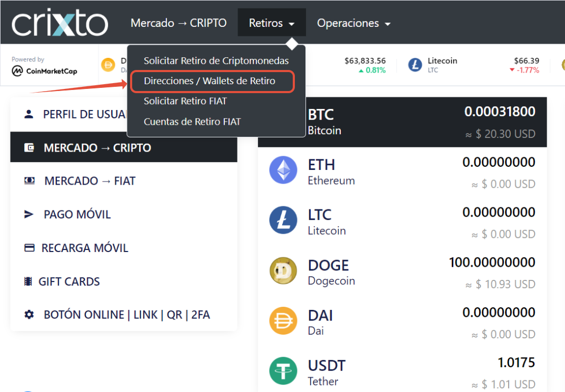565x392 pixels.
Task: Click the gear icon beside BOTÓN ONLINE
Action: tap(29, 315)
